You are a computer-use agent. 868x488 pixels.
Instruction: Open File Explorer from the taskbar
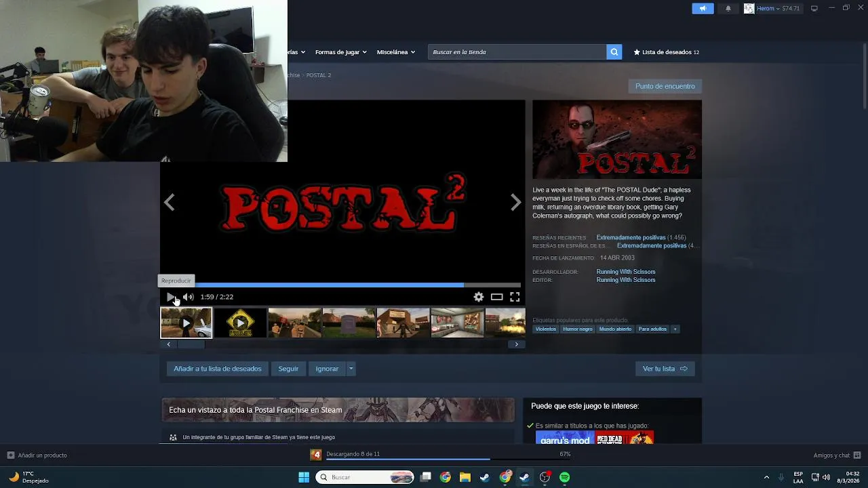click(x=465, y=477)
